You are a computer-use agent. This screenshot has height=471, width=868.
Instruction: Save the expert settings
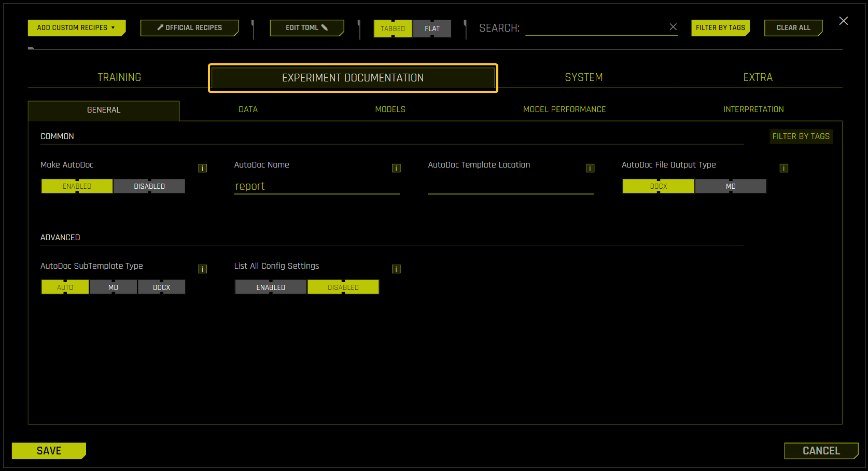(x=48, y=450)
